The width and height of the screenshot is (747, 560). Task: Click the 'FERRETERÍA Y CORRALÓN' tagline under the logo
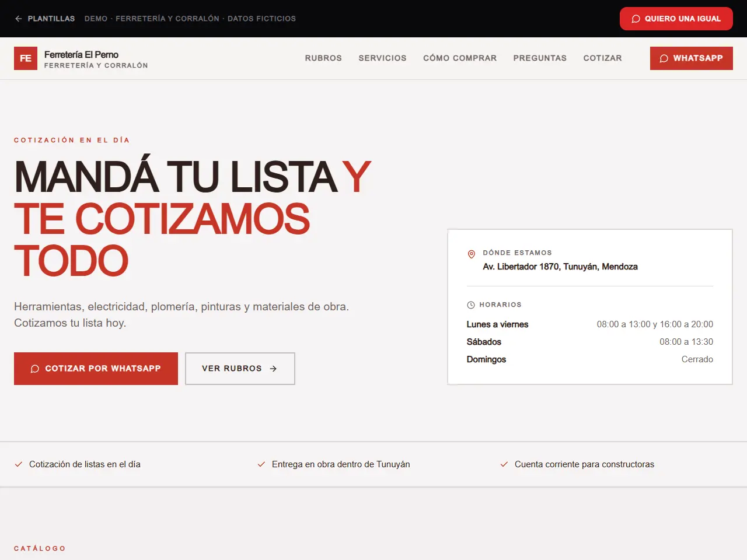coord(96,65)
